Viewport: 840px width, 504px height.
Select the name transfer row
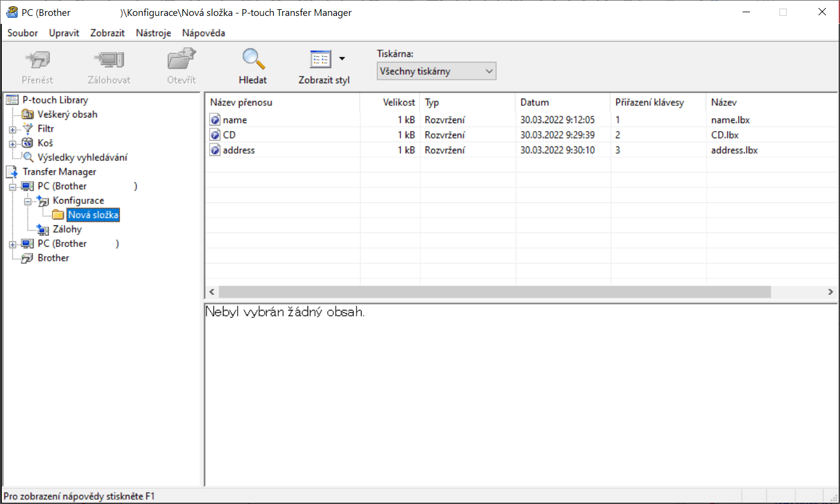coord(521,120)
